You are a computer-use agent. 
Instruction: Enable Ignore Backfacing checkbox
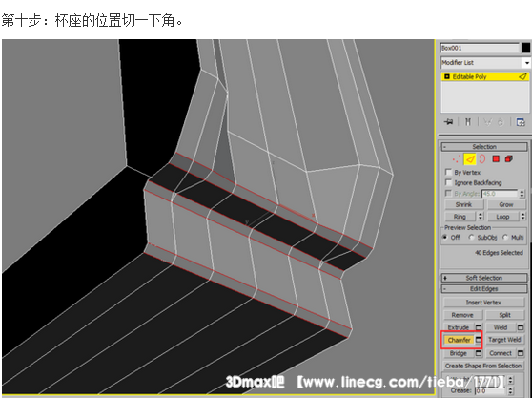coord(448,182)
